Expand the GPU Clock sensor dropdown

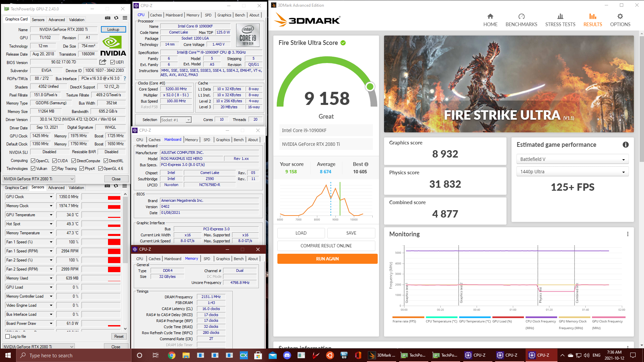[x=51, y=197]
